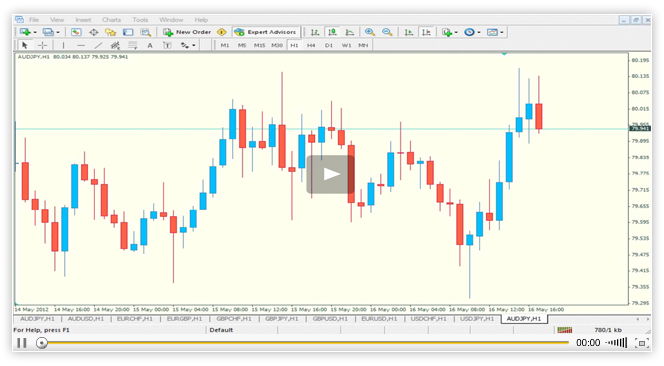Select the arrow Cursor tool
The height and width of the screenshot is (366, 664).
pyautogui.click(x=25, y=45)
